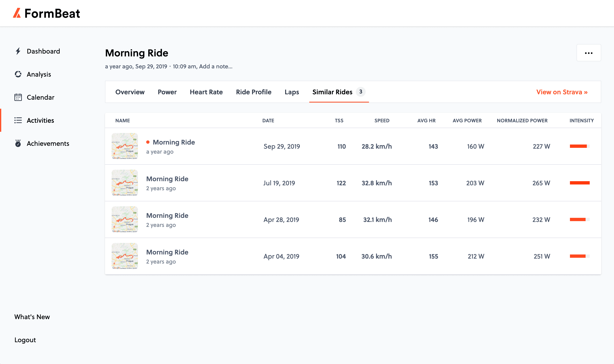
Task: Click Add a note text
Action: [216, 66]
